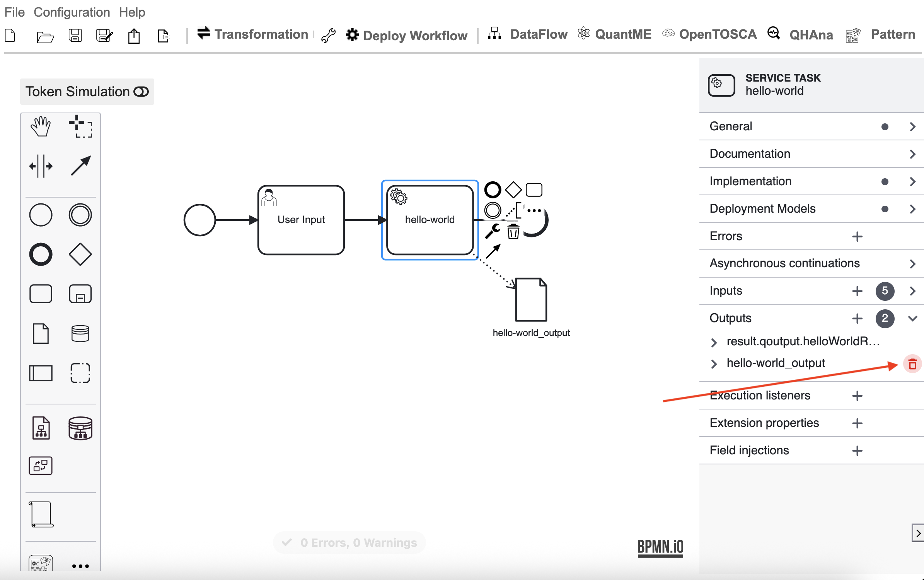Click the Transformation button
Viewport: 924px width, 580px height.
(x=252, y=34)
